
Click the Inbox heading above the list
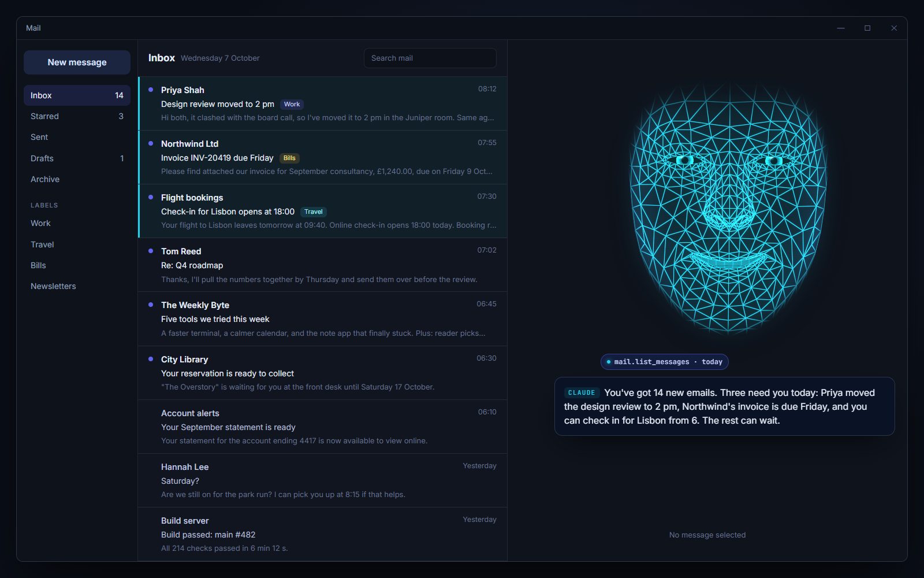pos(162,58)
